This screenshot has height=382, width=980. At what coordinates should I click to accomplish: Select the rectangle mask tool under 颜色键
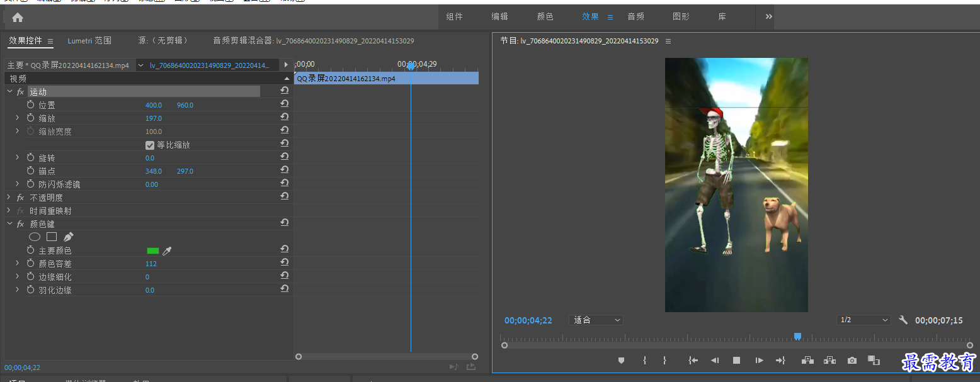52,237
